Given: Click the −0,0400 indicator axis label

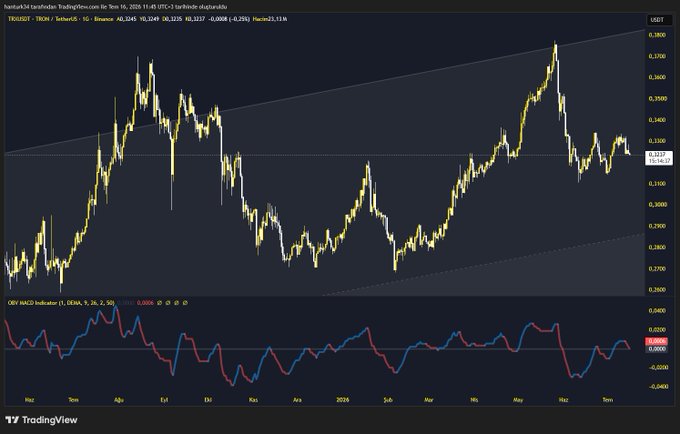Looking at the screenshot, I should (x=656, y=386).
